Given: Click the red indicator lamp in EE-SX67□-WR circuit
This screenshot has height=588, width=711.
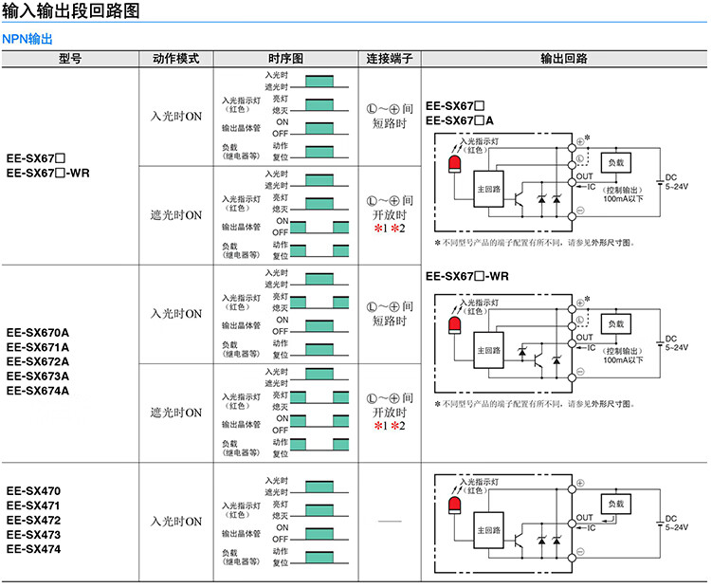Looking at the screenshot, I should coord(454,325).
